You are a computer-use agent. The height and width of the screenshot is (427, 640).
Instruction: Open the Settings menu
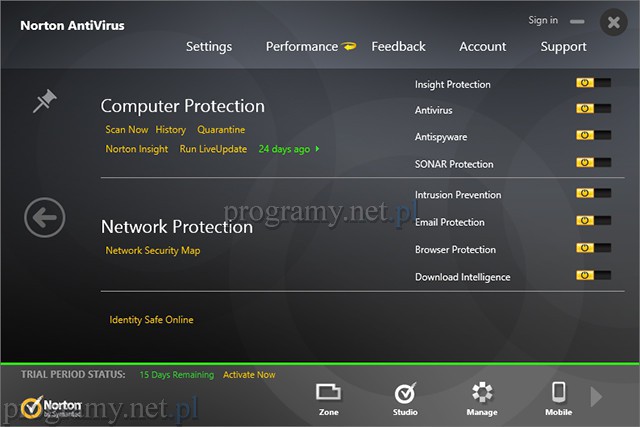(209, 46)
